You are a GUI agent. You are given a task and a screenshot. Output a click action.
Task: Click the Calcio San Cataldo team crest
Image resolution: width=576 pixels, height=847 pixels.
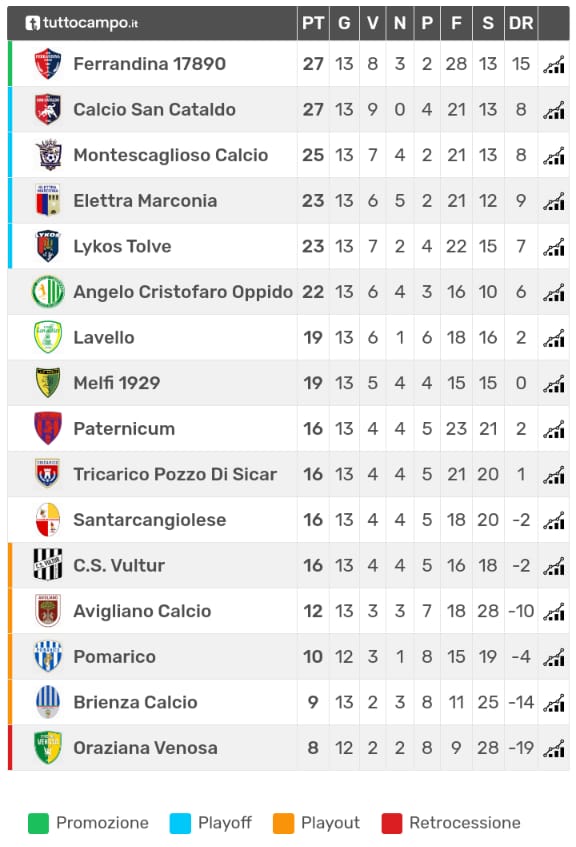pos(48,110)
